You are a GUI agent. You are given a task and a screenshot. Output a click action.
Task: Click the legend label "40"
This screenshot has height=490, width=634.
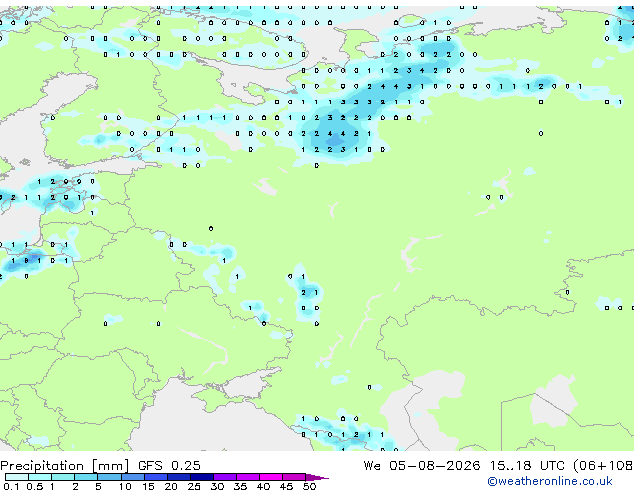[263, 486]
